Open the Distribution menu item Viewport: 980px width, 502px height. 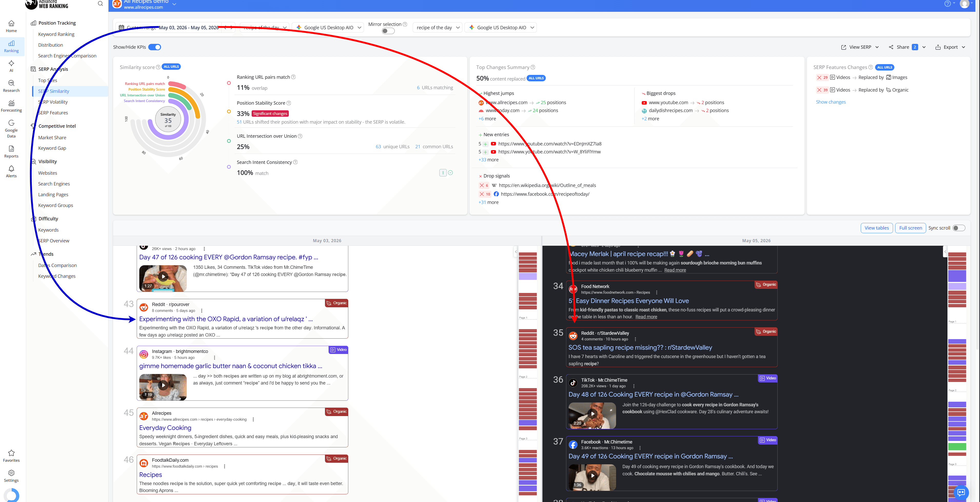pyautogui.click(x=51, y=45)
